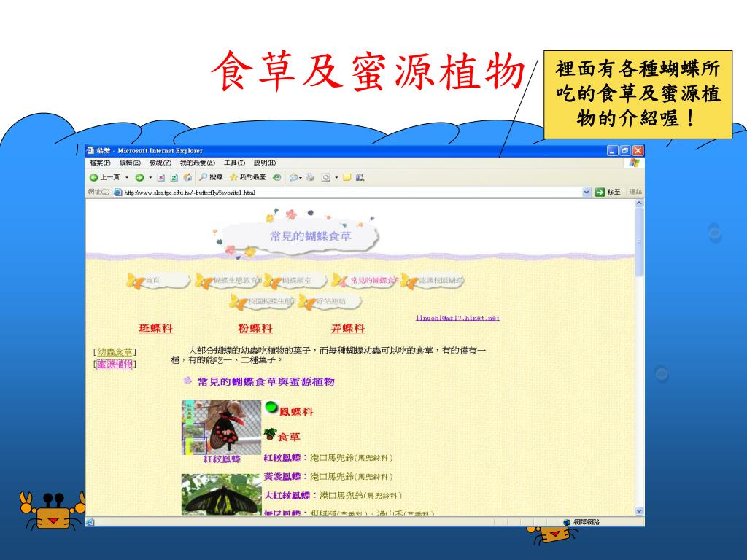Open 蝴蝶生態教育 butterfly nav button

228,281
